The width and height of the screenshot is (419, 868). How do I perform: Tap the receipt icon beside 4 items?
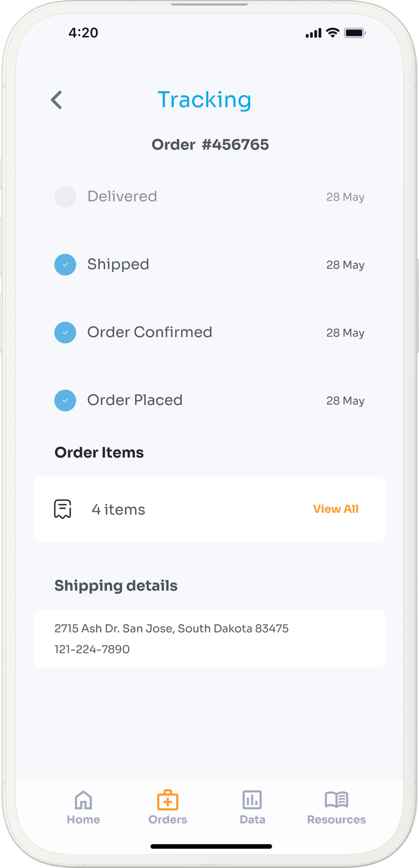click(x=62, y=509)
